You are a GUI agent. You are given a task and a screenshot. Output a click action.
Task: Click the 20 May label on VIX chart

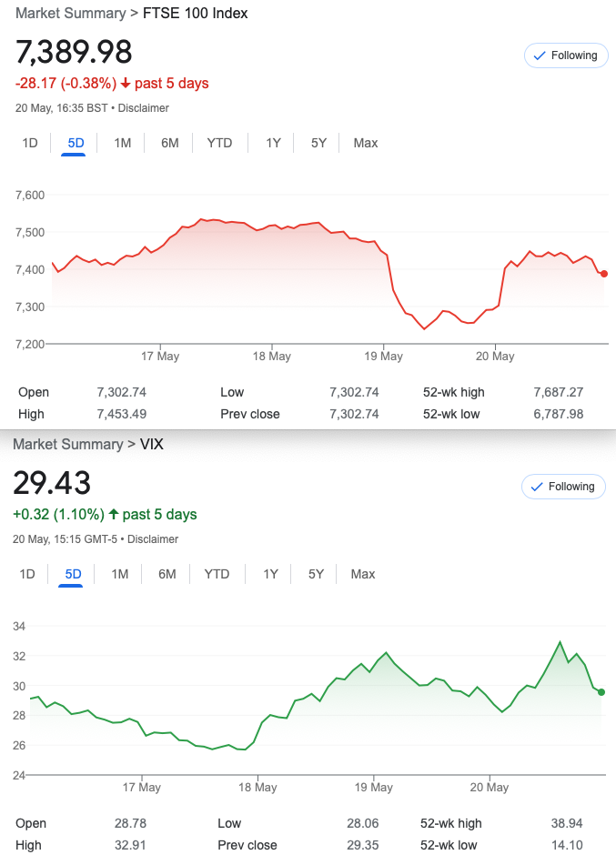pos(490,788)
